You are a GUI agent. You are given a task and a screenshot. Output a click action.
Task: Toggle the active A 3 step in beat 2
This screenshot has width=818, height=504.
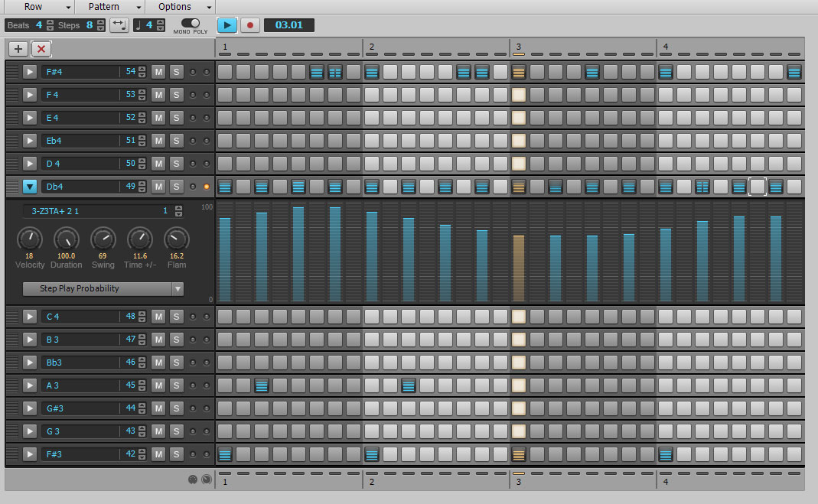point(409,385)
